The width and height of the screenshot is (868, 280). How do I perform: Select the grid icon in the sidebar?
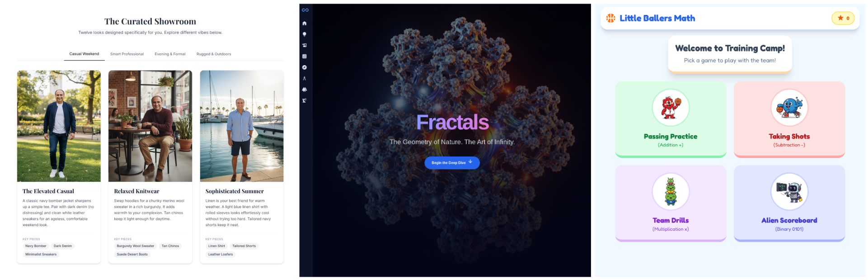pyautogui.click(x=305, y=57)
